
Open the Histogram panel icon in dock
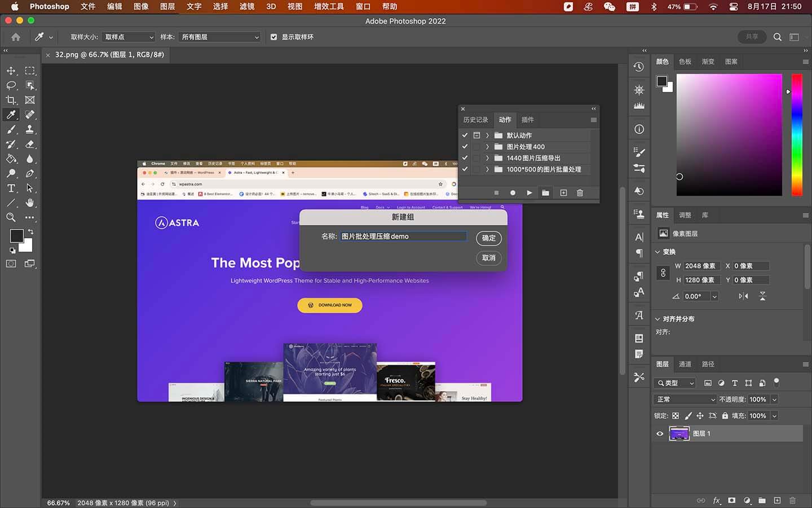[x=639, y=106]
